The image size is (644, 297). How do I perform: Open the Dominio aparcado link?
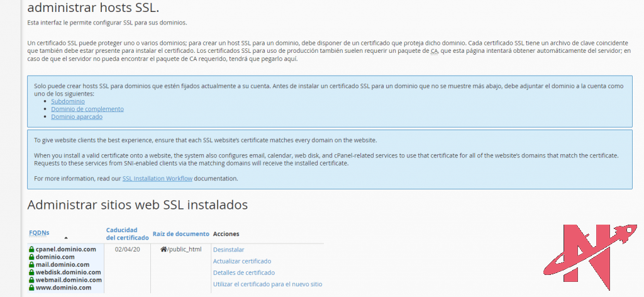click(x=76, y=116)
